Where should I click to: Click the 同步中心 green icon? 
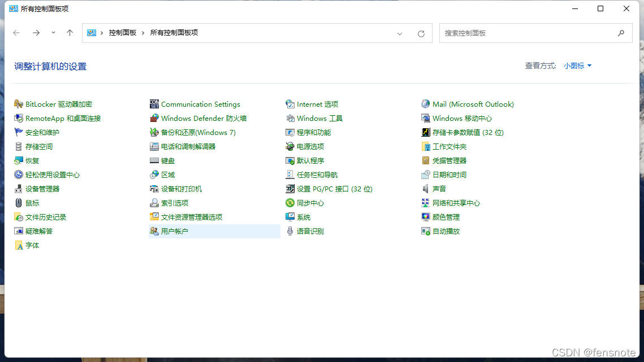290,203
